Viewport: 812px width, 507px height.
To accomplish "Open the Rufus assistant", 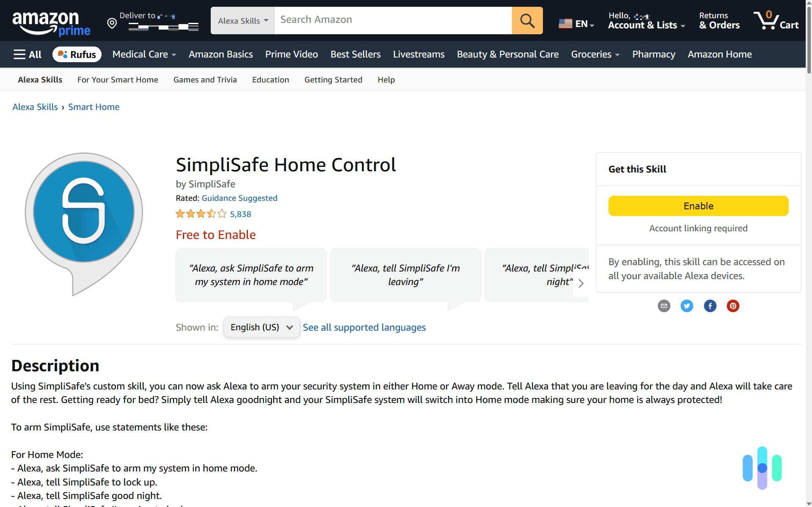I will (77, 54).
